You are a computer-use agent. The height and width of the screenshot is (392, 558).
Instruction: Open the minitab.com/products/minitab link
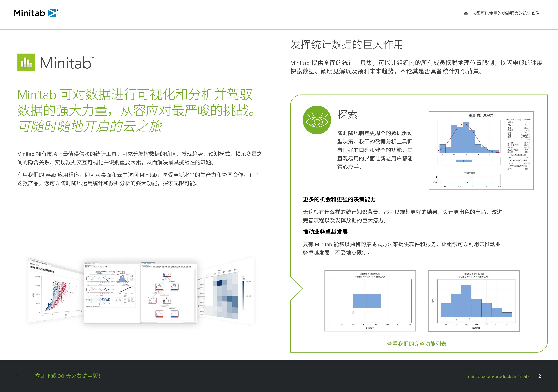pos(498,376)
